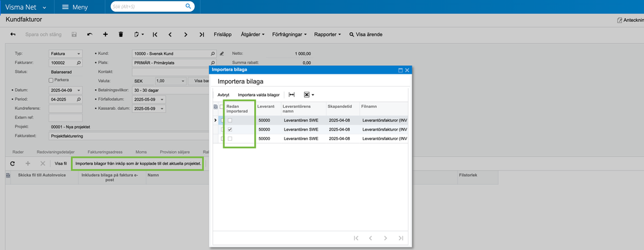The width and height of the screenshot is (644, 250).
Task: Click the disabled save disk icon
Action: tap(74, 34)
